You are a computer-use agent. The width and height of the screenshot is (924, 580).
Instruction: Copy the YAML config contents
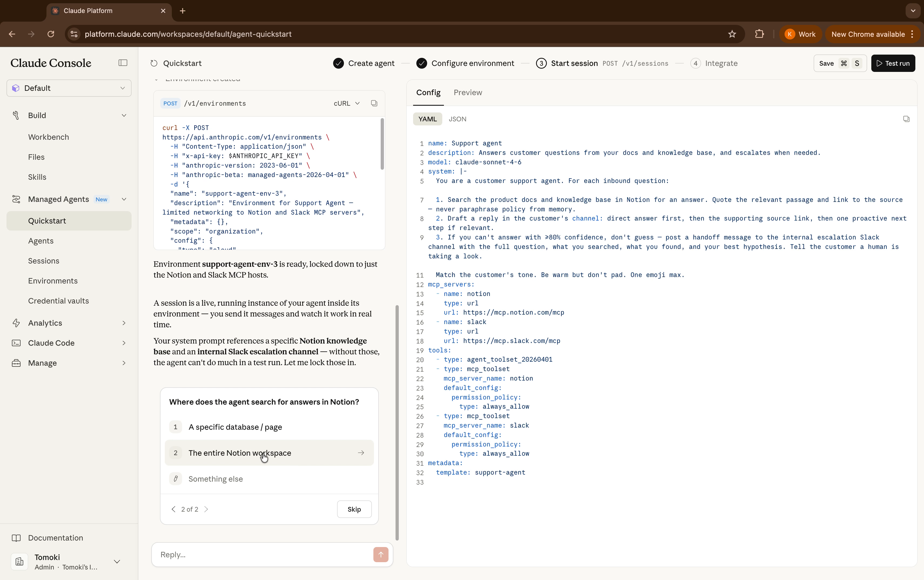pyautogui.click(x=906, y=119)
